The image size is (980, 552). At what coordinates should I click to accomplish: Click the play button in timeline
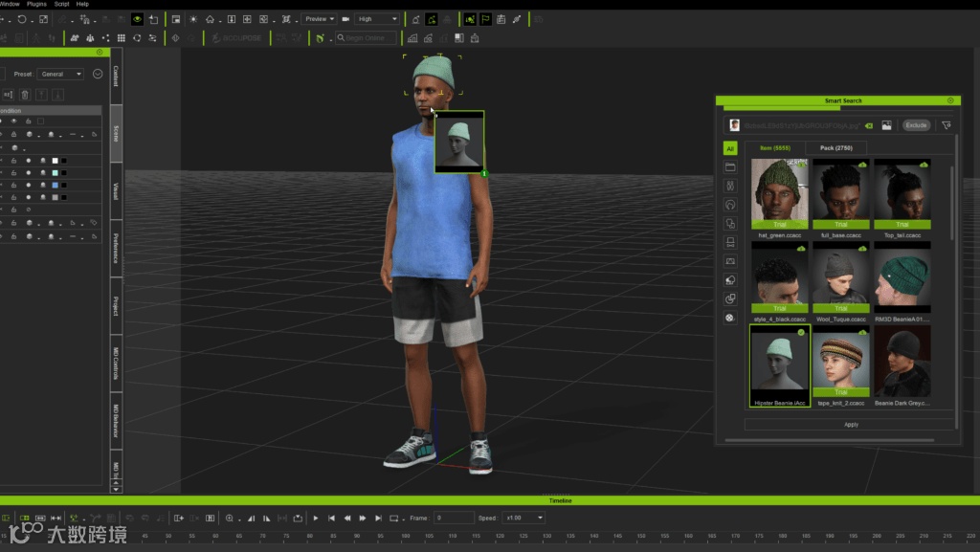point(316,519)
